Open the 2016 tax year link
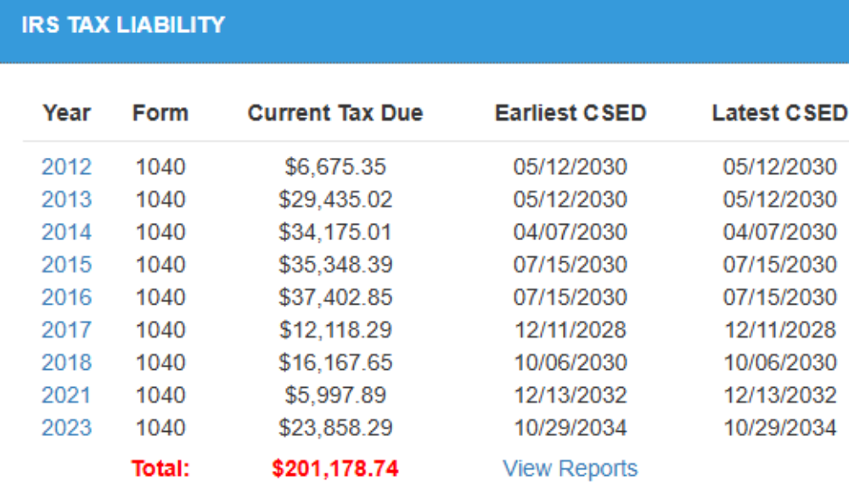849x504 pixels. (66, 297)
